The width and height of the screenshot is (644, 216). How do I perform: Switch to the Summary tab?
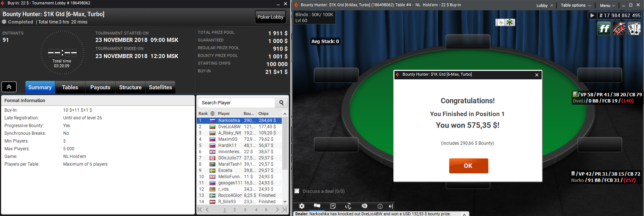click(40, 87)
